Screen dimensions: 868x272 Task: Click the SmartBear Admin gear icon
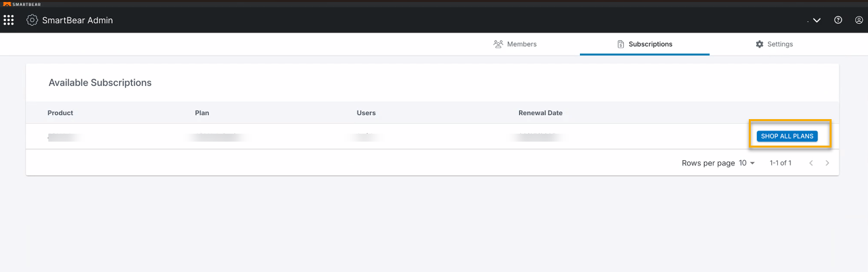tap(32, 21)
